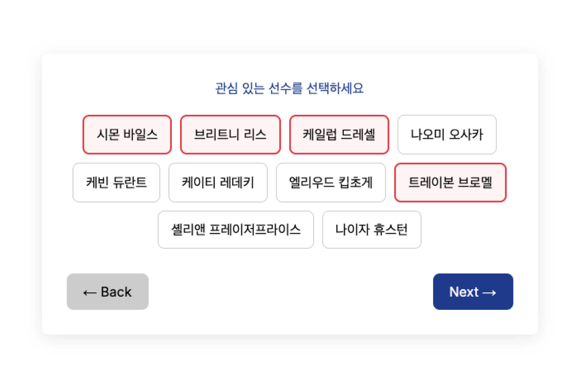Choose the 나이자 휴스턴 option

point(371,229)
